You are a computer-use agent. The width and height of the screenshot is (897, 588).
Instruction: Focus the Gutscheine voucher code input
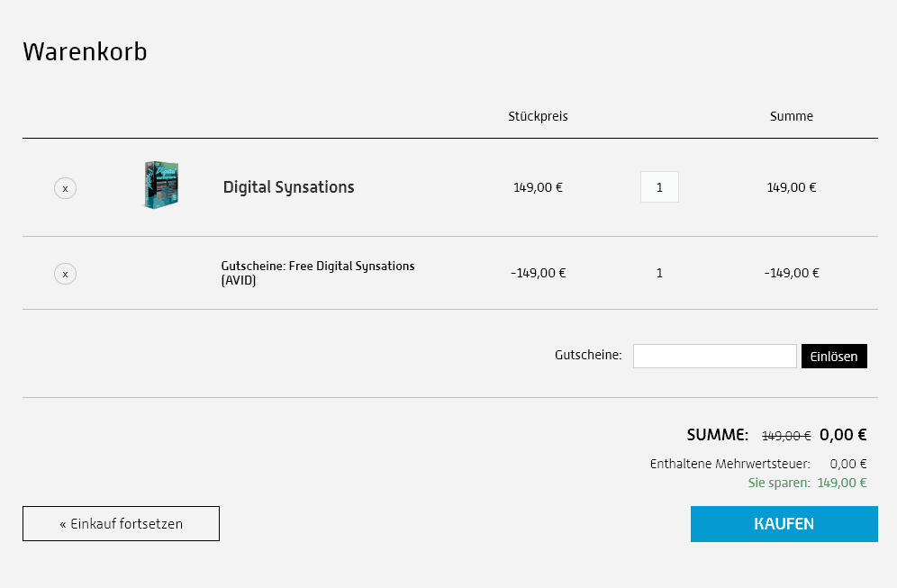click(x=714, y=356)
